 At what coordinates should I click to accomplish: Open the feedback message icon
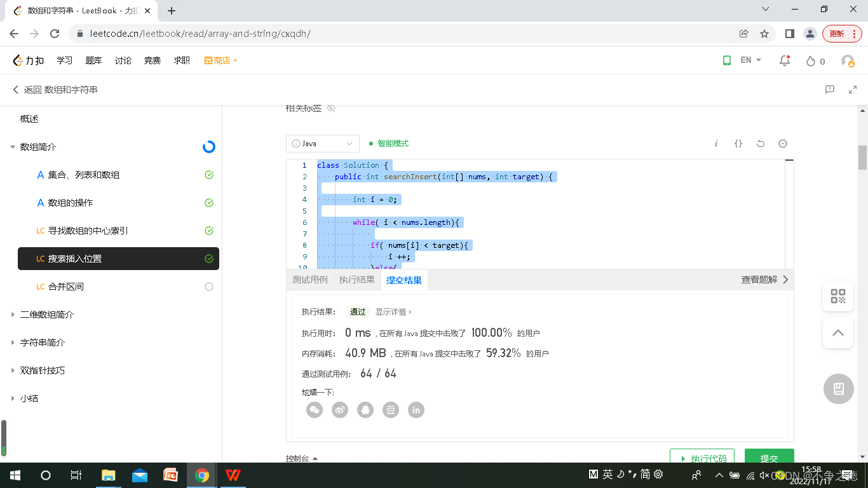coord(830,90)
